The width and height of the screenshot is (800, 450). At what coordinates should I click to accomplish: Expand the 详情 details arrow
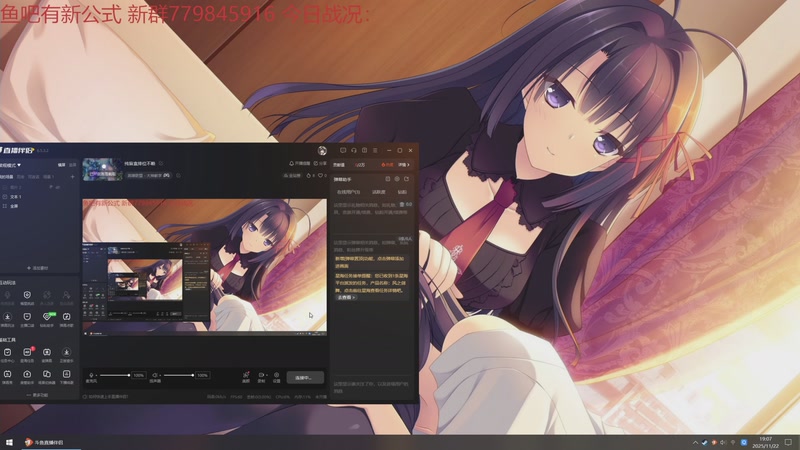(x=404, y=165)
